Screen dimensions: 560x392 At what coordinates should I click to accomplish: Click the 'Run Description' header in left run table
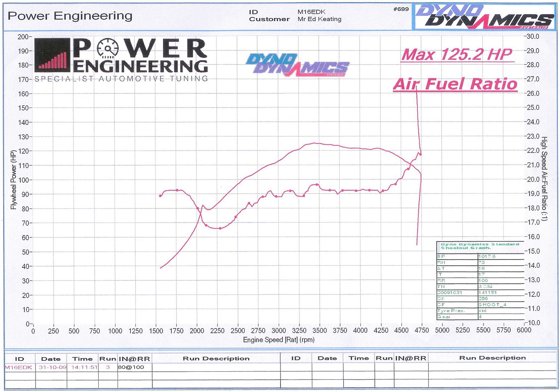(216, 359)
